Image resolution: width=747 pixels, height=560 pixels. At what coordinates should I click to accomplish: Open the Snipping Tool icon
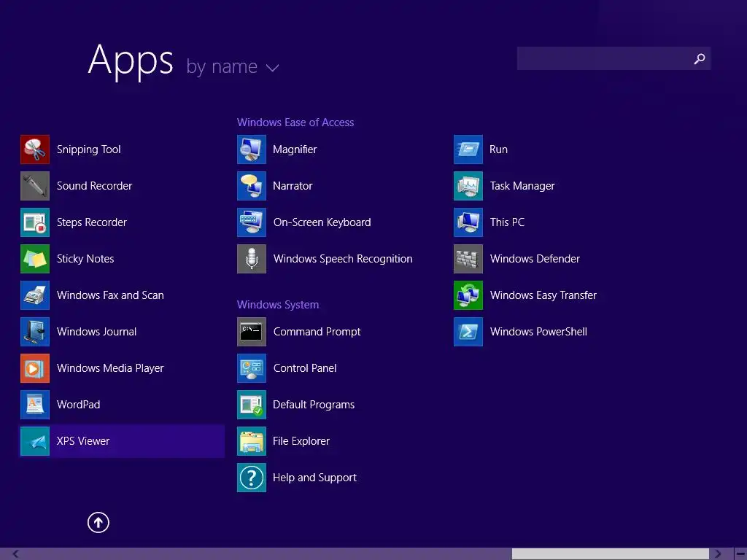[35, 149]
